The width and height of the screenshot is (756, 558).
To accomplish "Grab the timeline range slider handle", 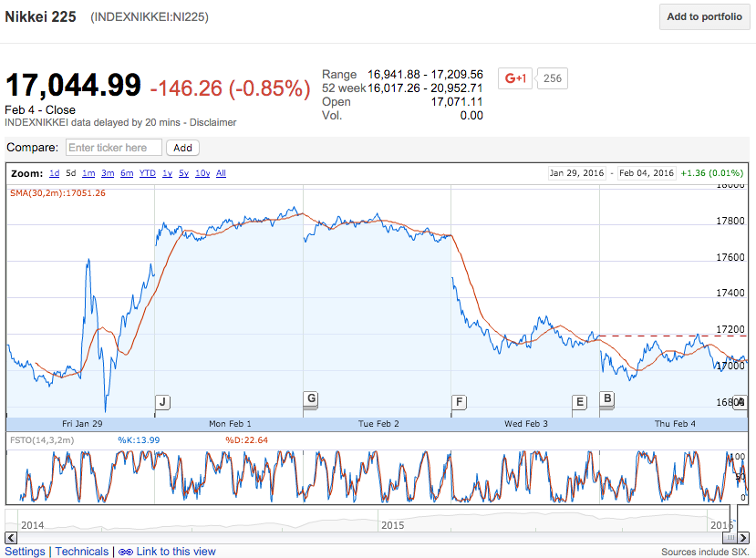I will click(730, 538).
